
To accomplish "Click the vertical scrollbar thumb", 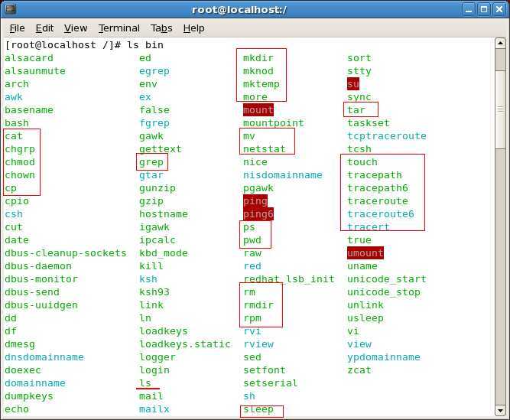I will 500,109.
